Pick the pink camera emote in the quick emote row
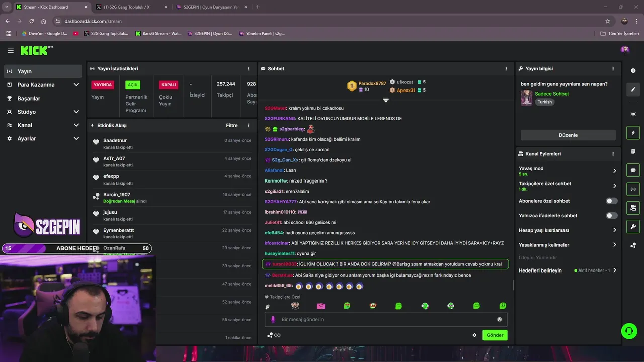644x362 pixels. click(x=321, y=306)
